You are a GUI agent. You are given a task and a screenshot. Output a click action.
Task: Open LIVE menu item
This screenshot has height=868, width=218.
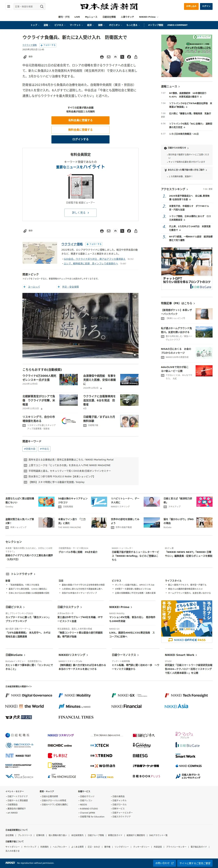click(x=77, y=17)
